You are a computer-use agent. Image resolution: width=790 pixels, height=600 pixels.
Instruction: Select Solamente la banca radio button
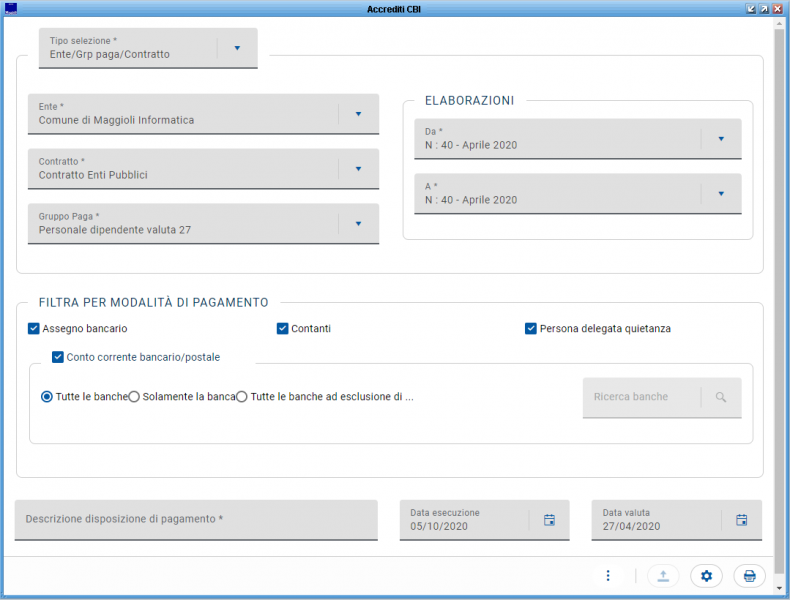pyautogui.click(x=134, y=397)
